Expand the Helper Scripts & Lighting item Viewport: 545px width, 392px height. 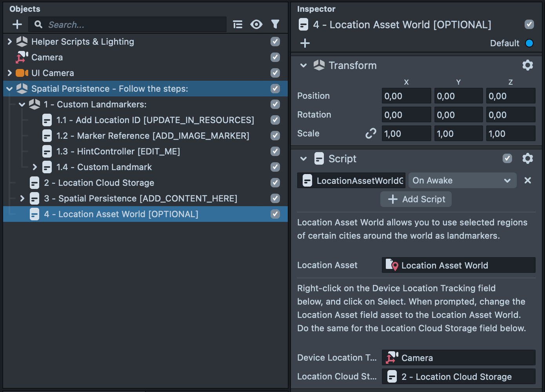(x=10, y=42)
